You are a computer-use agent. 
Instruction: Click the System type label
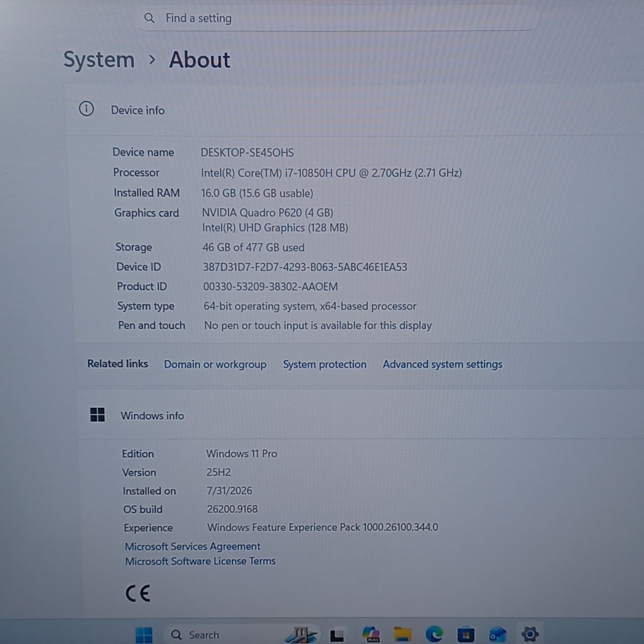point(146,306)
